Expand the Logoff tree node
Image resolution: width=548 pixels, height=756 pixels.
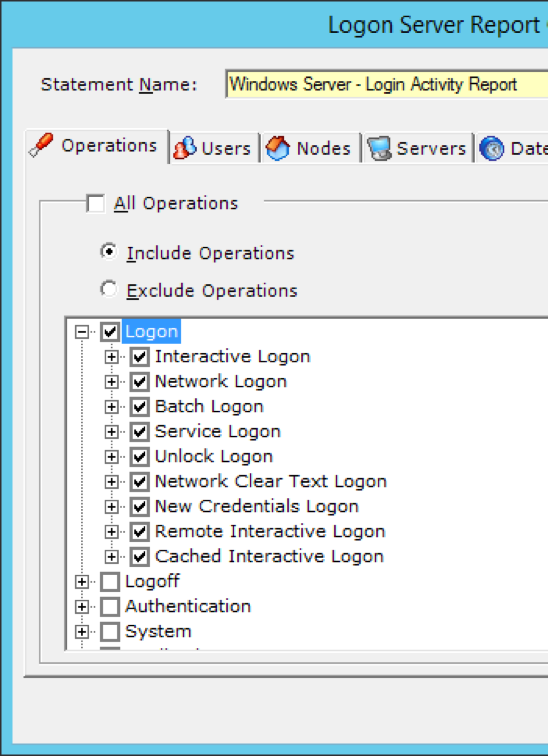coord(82,582)
